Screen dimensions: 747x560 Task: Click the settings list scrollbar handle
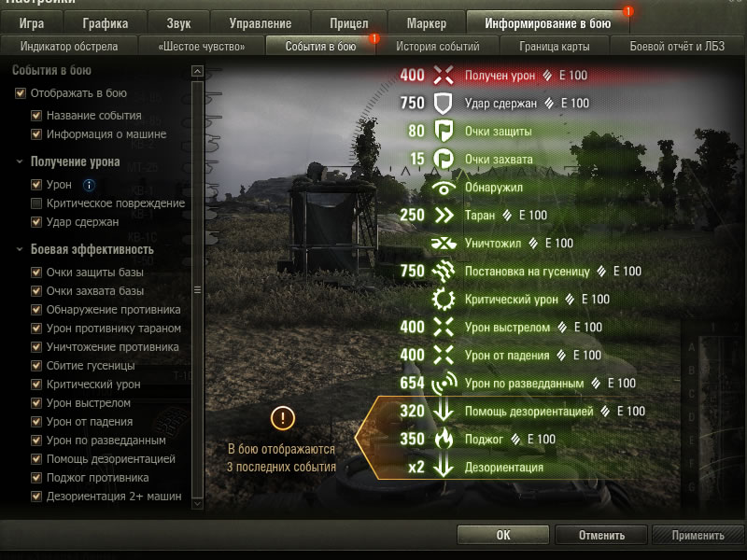click(197, 290)
